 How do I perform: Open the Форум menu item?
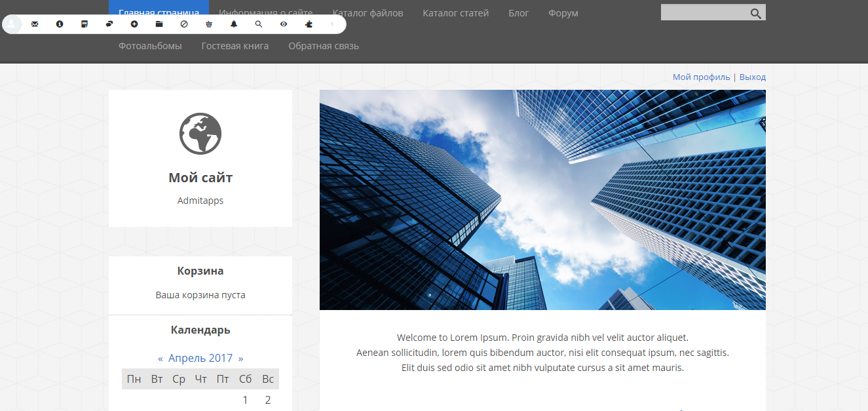click(563, 12)
